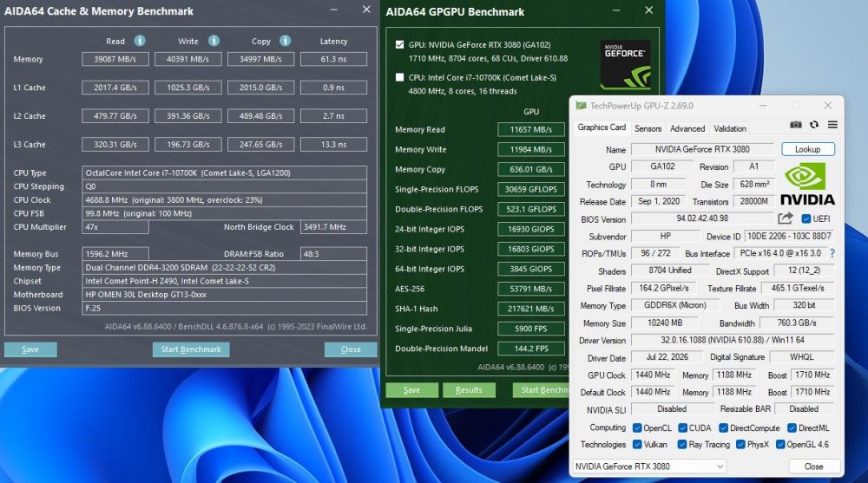Click the Pixel Fillrate 164.2 GPixel/s field

point(664,288)
